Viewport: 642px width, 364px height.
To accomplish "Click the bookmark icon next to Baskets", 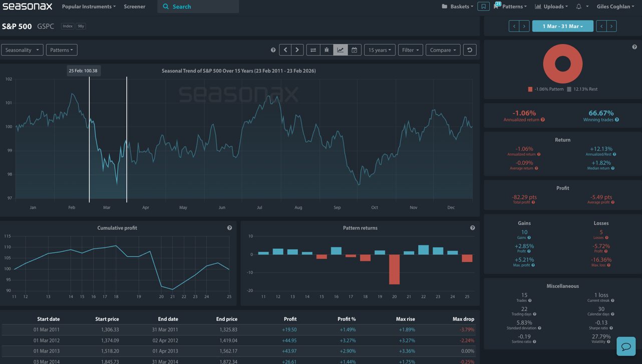I will (x=483, y=7).
